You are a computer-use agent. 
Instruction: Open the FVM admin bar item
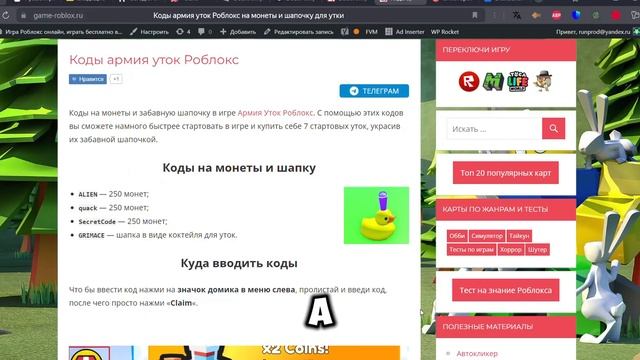click(x=371, y=31)
